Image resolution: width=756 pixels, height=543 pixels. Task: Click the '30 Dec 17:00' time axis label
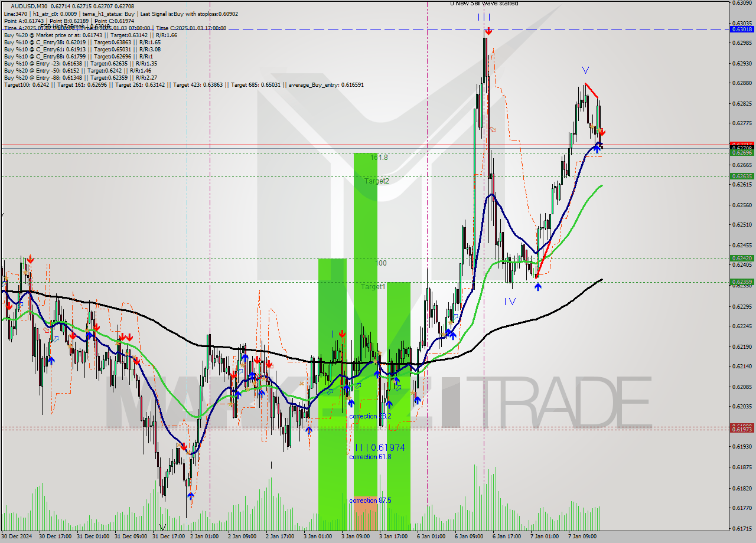point(56,537)
